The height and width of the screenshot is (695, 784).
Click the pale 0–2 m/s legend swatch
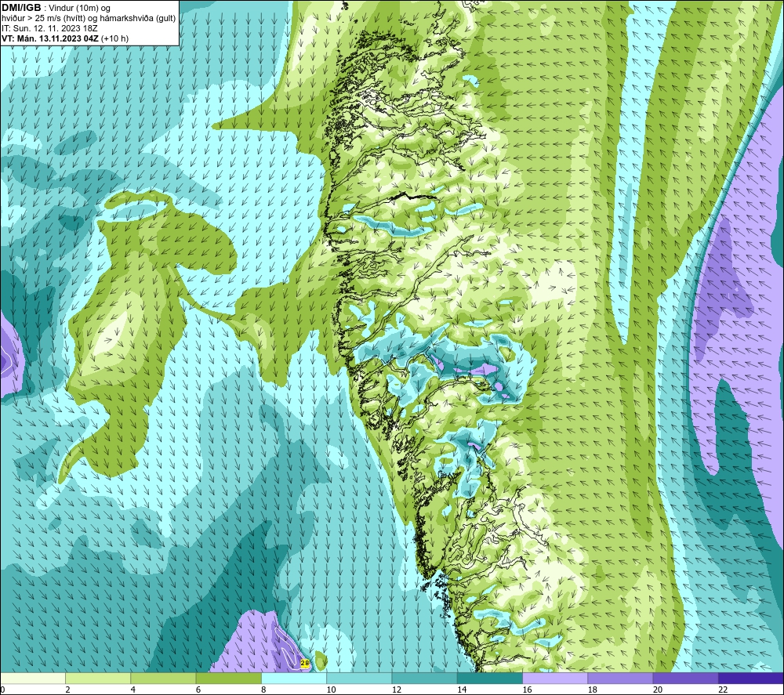click(32, 678)
